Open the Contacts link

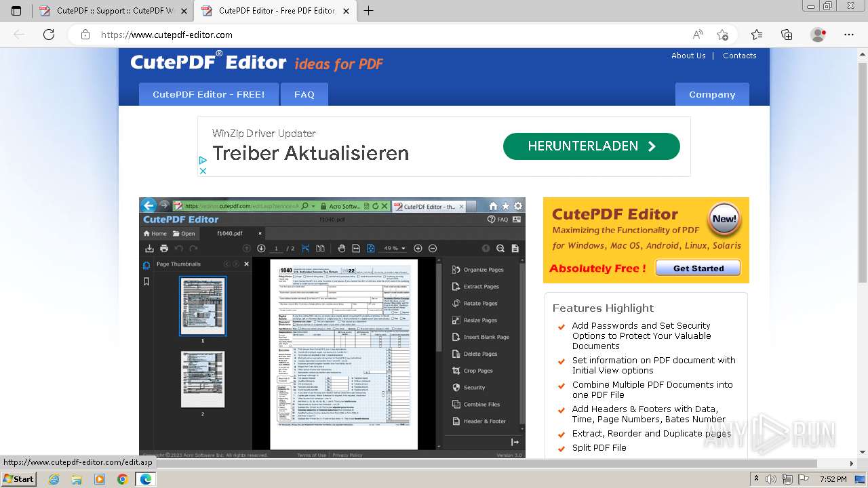739,56
